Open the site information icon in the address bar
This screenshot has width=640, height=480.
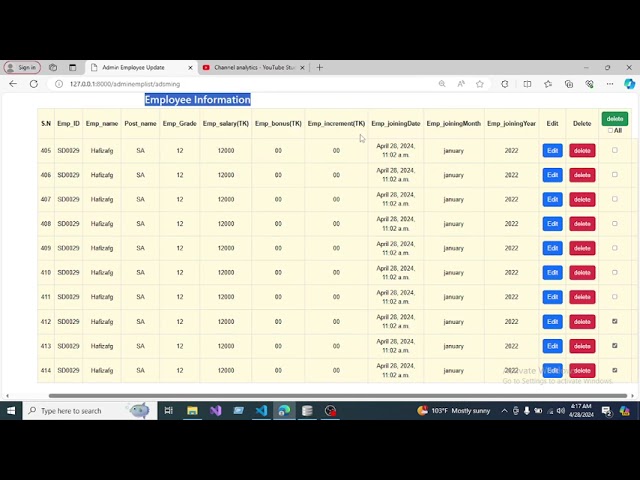59,84
